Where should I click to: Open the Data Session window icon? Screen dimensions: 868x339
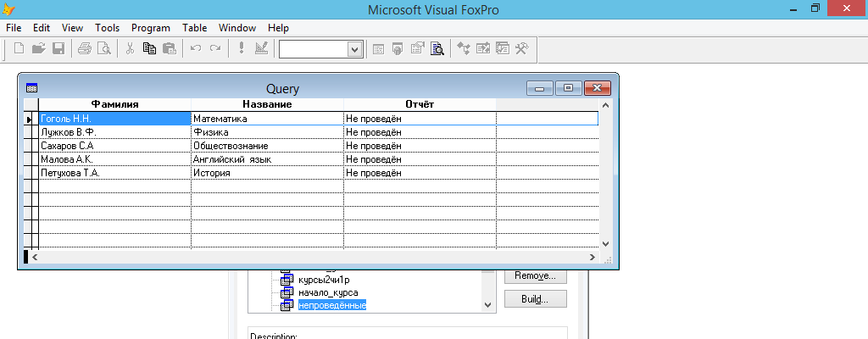[x=398, y=49]
